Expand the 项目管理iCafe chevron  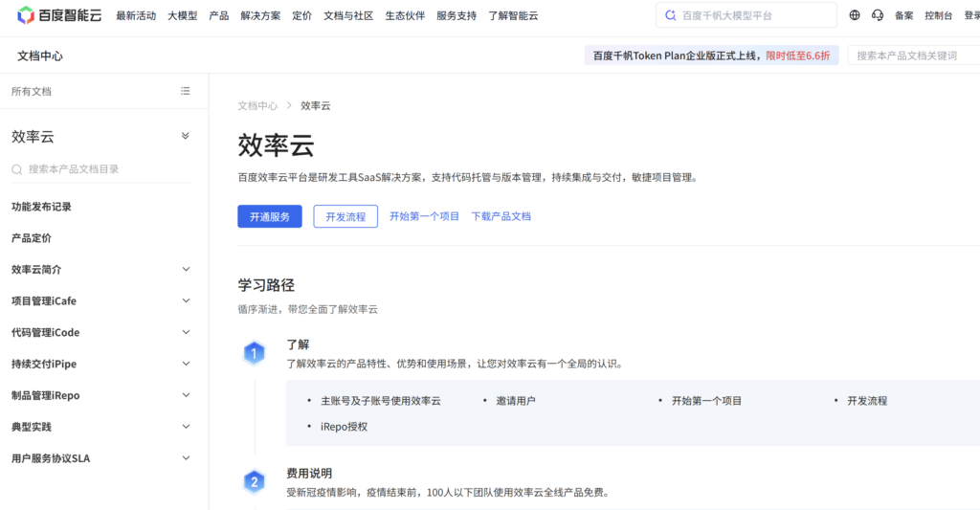[187, 300]
